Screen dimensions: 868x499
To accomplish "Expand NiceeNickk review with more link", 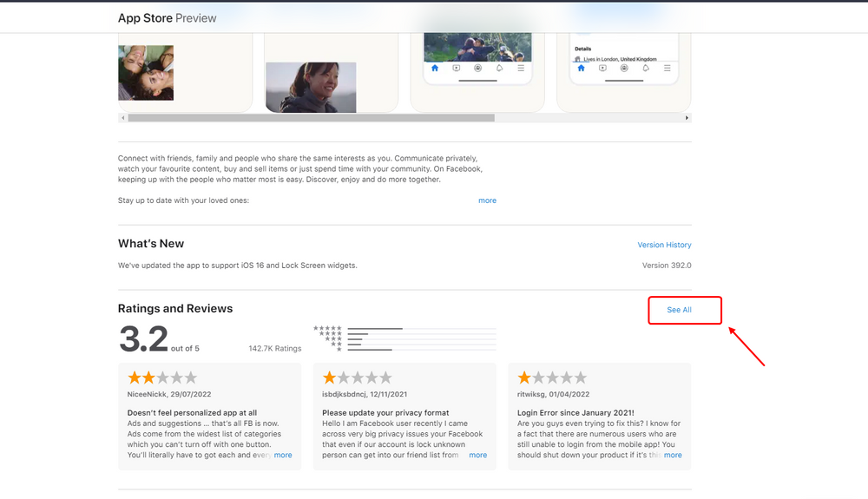I will [283, 455].
